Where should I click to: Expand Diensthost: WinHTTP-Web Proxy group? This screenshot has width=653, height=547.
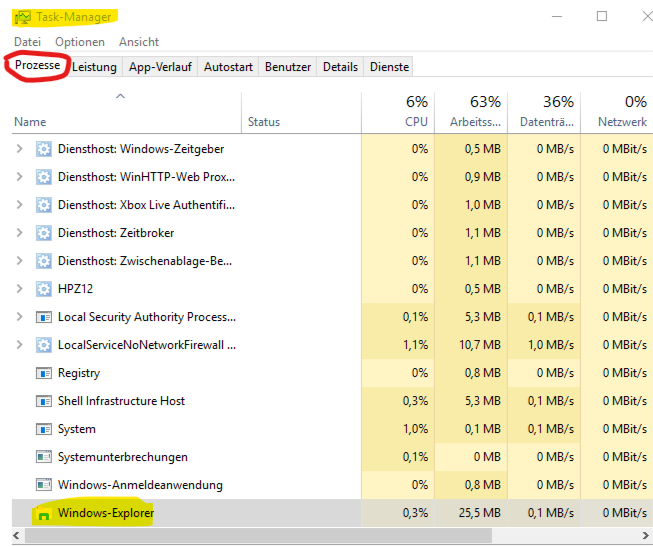pos(19,177)
